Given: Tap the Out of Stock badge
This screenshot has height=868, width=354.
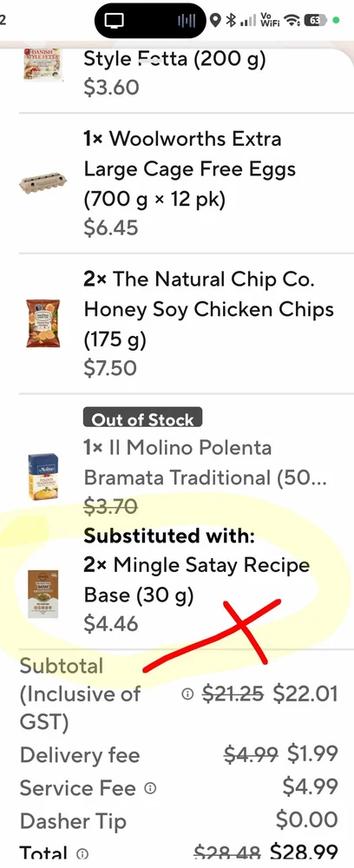Looking at the screenshot, I should point(142,418).
